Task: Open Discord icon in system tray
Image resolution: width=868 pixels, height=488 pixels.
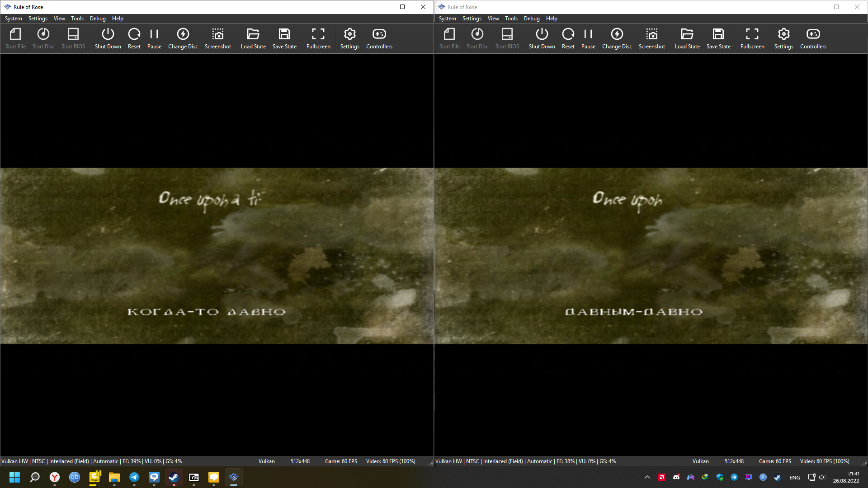Action: (x=676, y=477)
